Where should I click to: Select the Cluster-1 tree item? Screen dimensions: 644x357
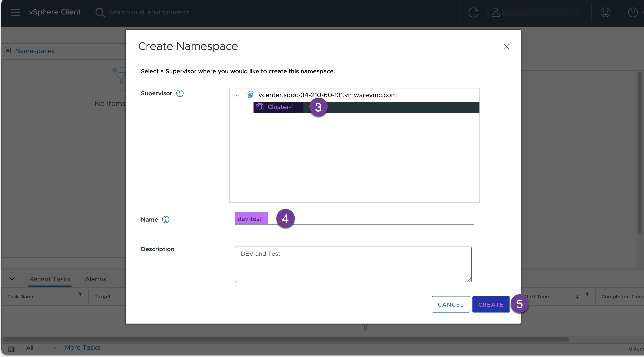(x=280, y=107)
